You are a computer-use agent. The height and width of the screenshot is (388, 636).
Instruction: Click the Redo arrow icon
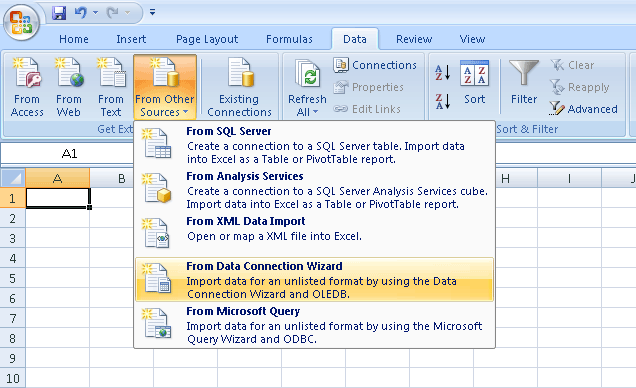(x=112, y=13)
